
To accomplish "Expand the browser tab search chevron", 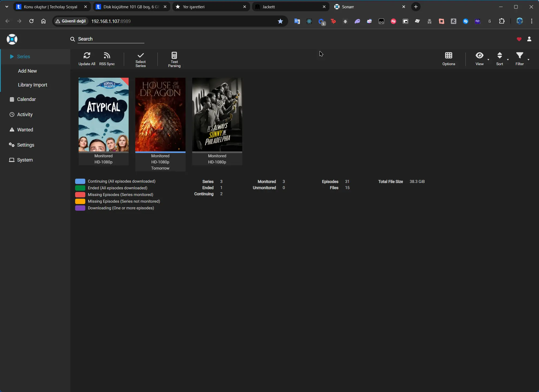I will pyautogui.click(x=7, y=7).
